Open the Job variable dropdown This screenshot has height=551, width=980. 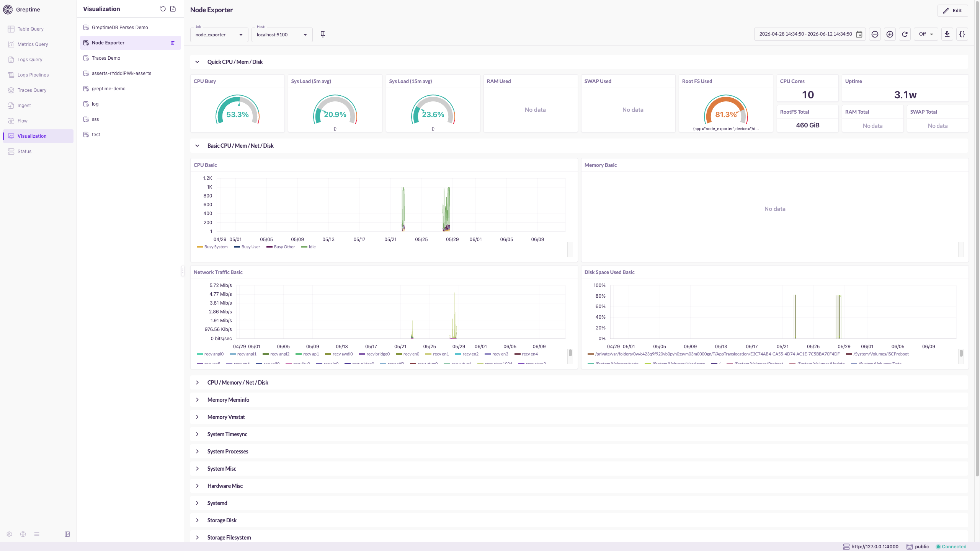[219, 34]
